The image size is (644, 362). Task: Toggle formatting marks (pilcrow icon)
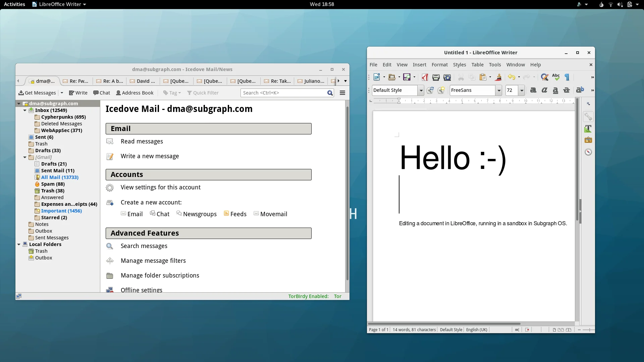tap(567, 77)
